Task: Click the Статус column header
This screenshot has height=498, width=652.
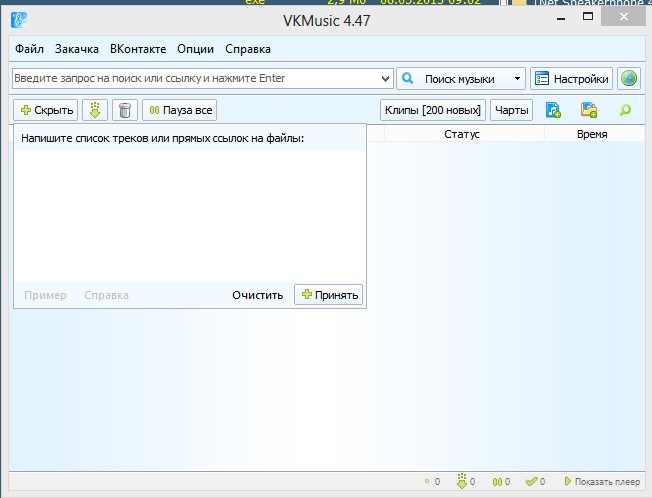Action: click(462, 134)
